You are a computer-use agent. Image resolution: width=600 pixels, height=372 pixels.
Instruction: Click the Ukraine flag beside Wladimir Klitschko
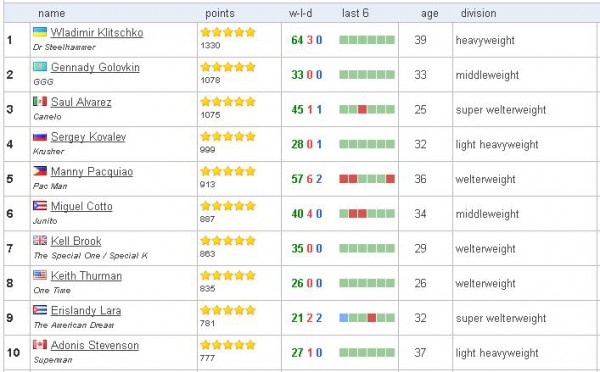(x=40, y=32)
